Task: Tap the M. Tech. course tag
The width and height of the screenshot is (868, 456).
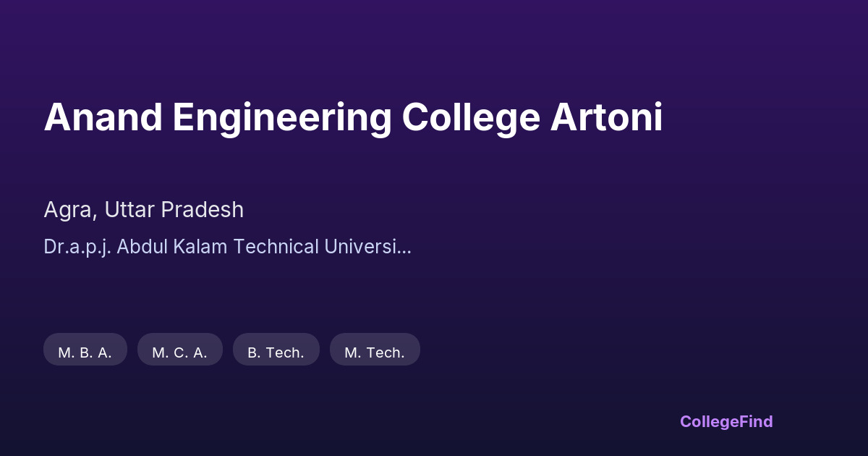Action: pyautogui.click(x=375, y=351)
